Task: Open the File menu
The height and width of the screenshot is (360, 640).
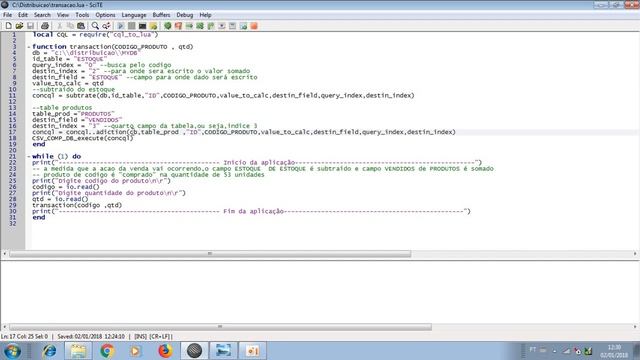Action: pyautogui.click(x=7, y=15)
